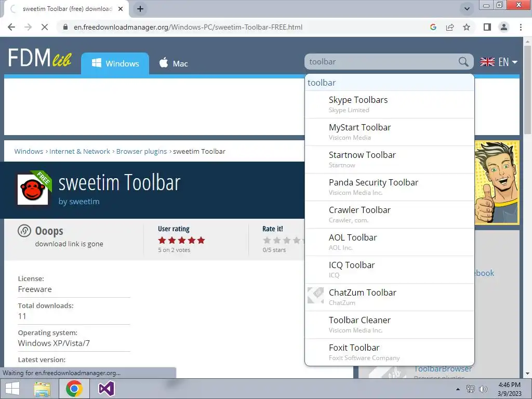532x399 pixels.
Task: Click the Ooops swirl icon
Action: tap(24, 231)
